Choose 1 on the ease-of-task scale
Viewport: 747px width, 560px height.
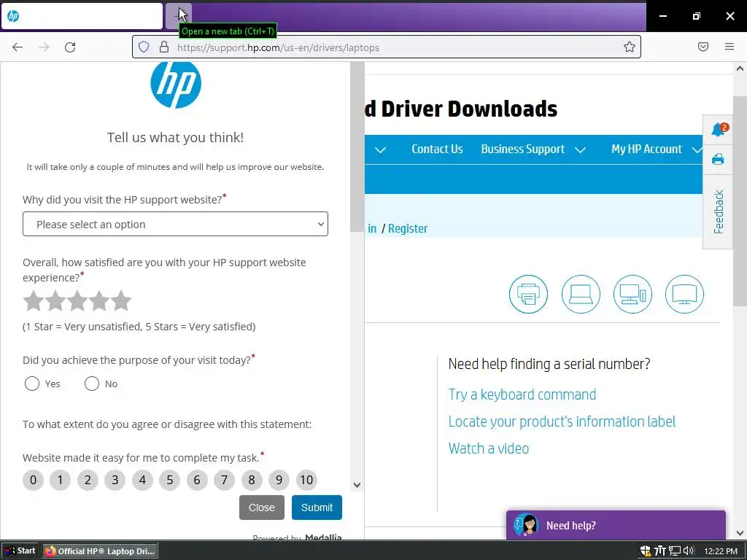[60, 480]
